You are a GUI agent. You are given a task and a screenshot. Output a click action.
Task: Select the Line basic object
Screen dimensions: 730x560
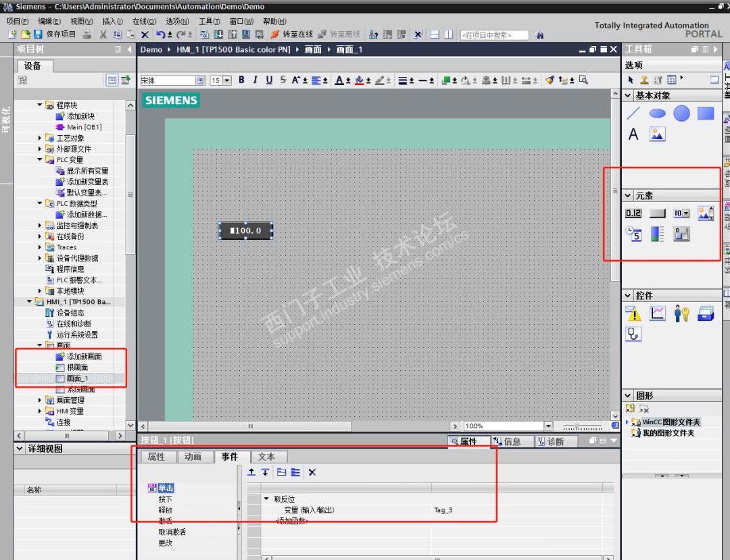[x=633, y=113]
